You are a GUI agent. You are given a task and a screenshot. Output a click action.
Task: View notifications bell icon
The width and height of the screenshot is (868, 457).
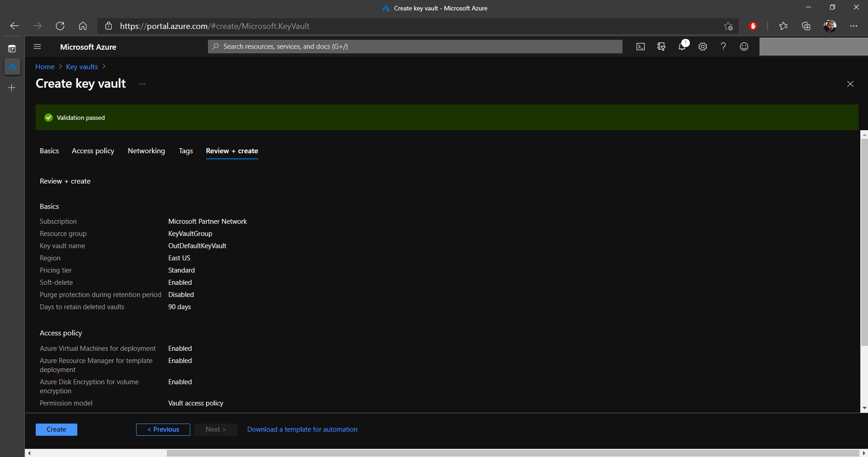click(682, 46)
